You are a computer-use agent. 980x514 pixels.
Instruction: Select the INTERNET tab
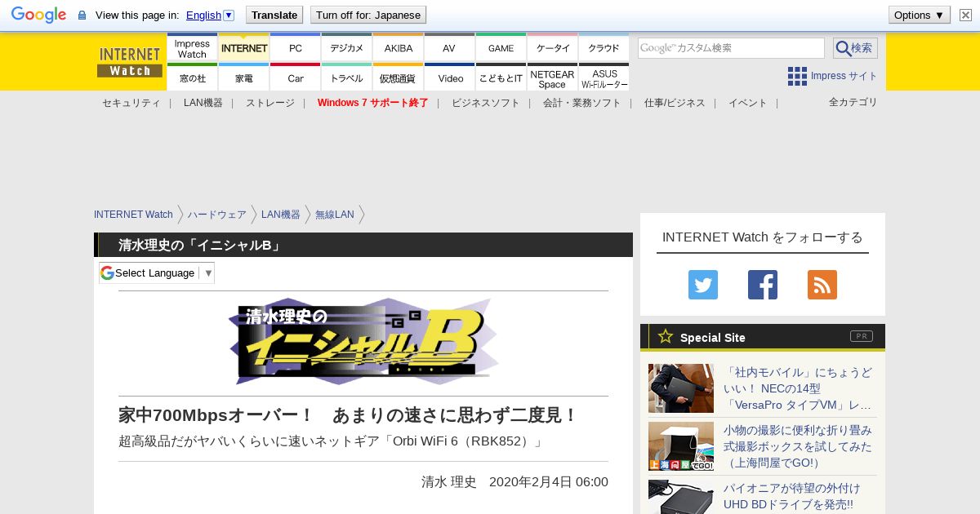coord(244,48)
